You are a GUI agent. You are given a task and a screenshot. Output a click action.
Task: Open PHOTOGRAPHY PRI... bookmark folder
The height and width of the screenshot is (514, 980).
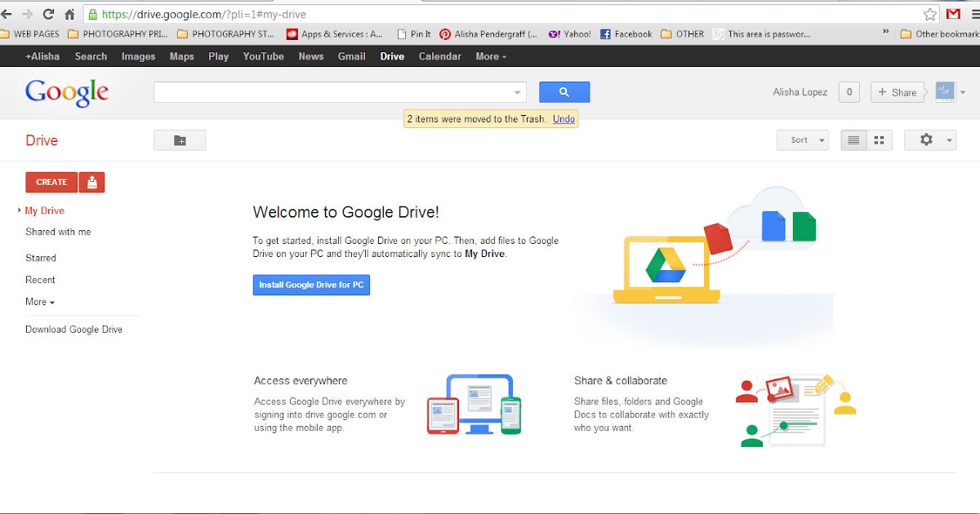(x=118, y=34)
